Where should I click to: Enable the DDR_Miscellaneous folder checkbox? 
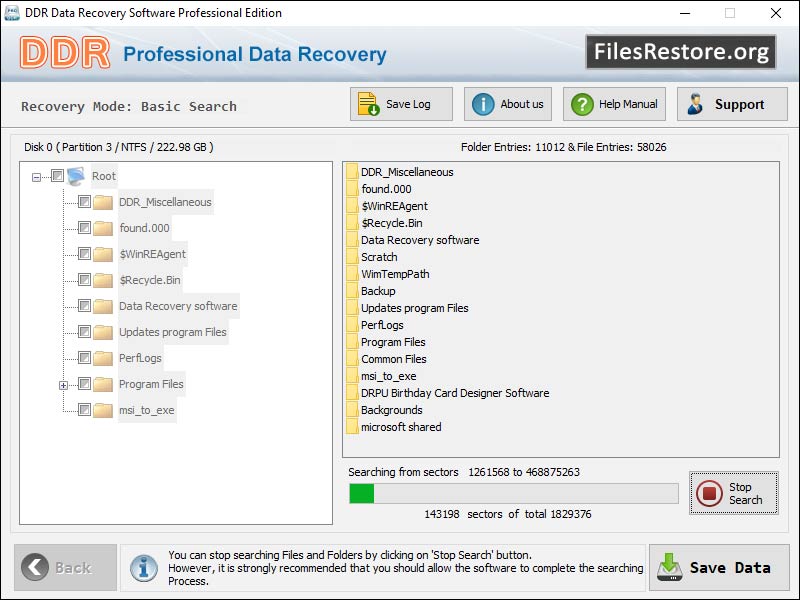[83, 201]
